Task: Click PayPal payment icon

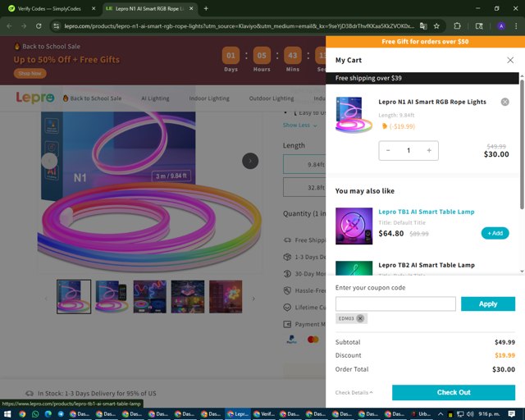Action: point(291,340)
